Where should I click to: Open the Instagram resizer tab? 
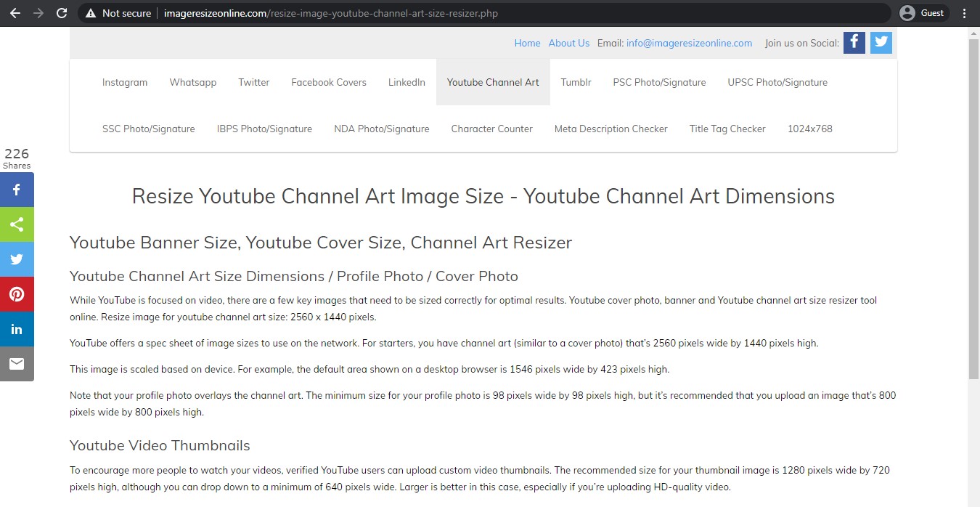click(x=125, y=82)
